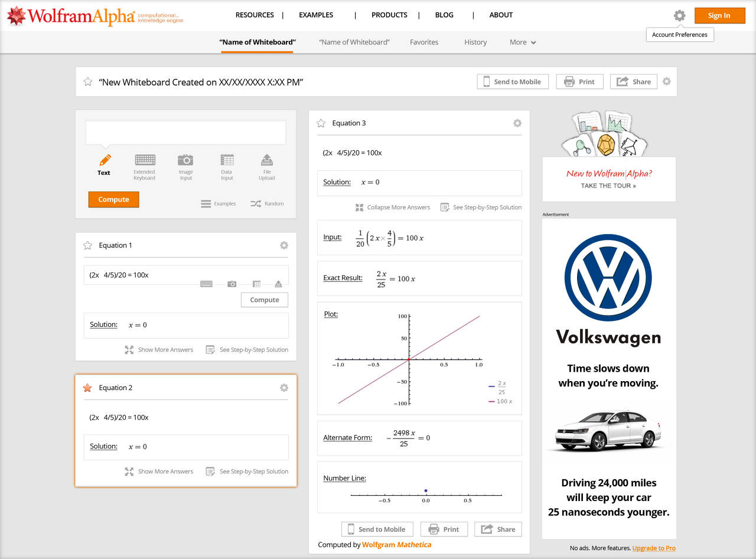
Task: Open the Examples menu in top navigation
Action: coord(316,15)
